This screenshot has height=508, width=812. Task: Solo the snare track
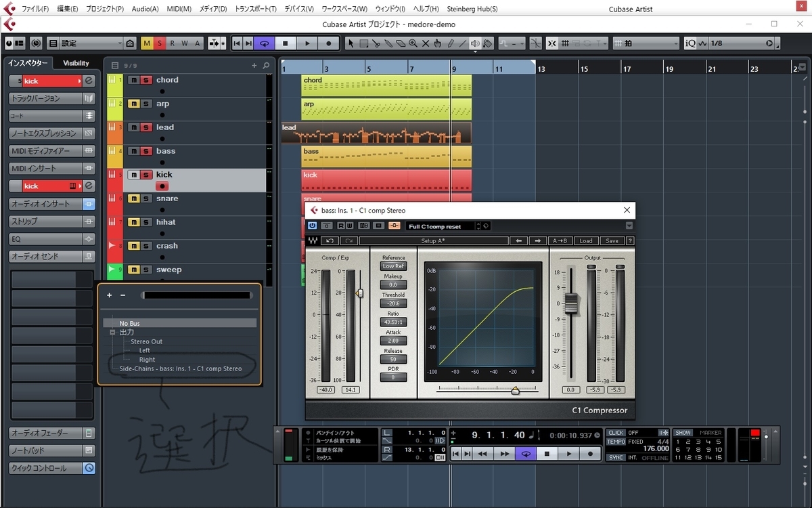click(145, 198)
